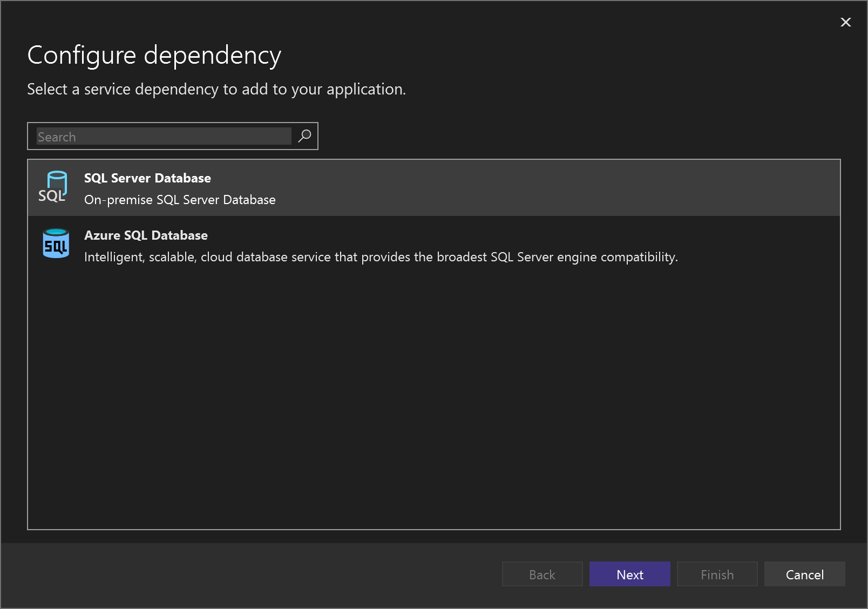Cancel the dependency configuration
The width and height of the screenshot is (868, 609).
pyautogui.click(x=804, y=574)
